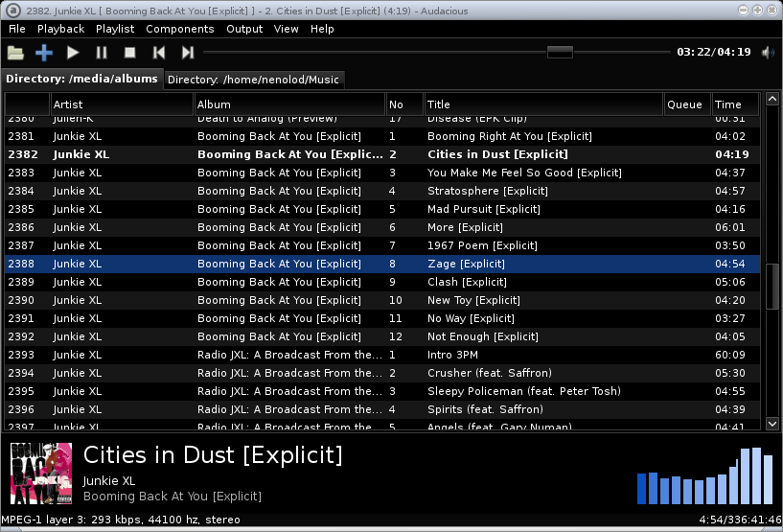Sort by the Artist column header
The image size is (783, 532).
pyautogui.click(x=122, y=104)
